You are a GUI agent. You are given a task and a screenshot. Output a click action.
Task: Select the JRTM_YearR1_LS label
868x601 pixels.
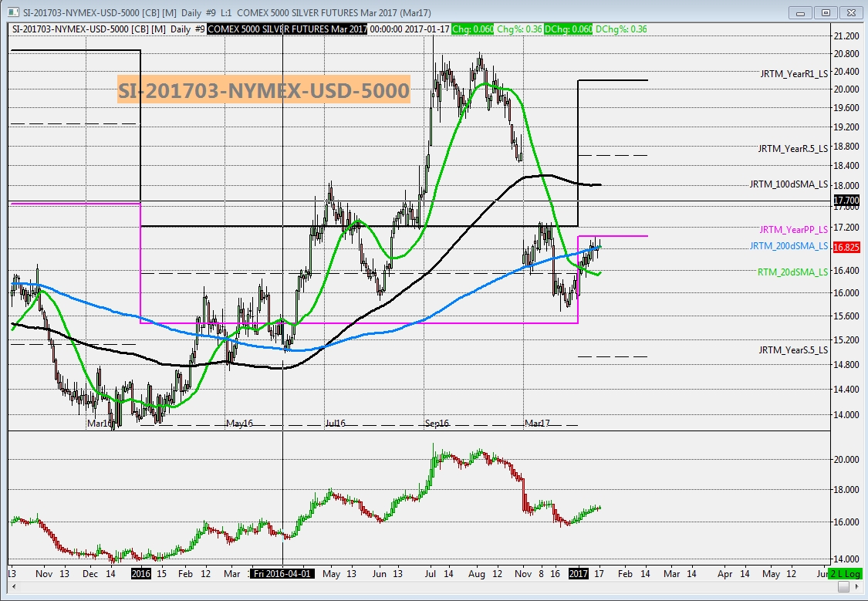click(x=794, y=73)
